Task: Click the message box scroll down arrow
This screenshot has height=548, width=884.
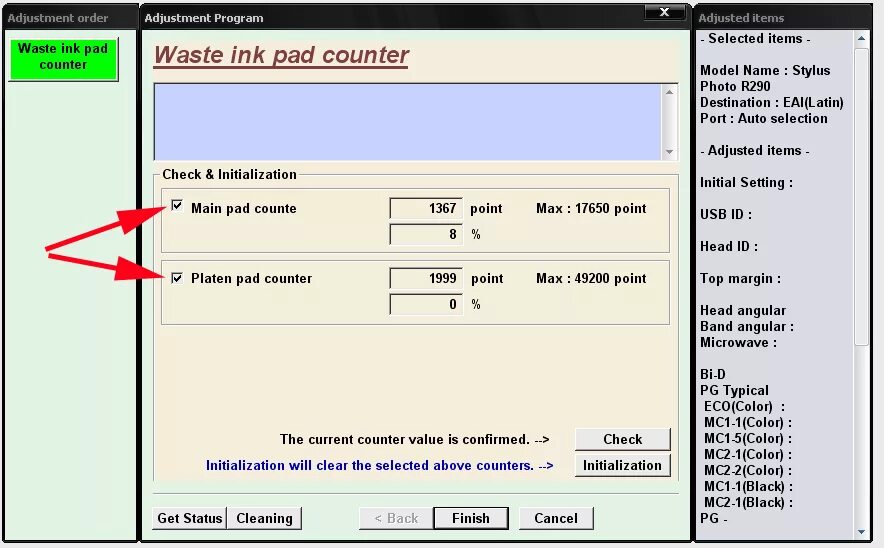Action: pos(669,152)
